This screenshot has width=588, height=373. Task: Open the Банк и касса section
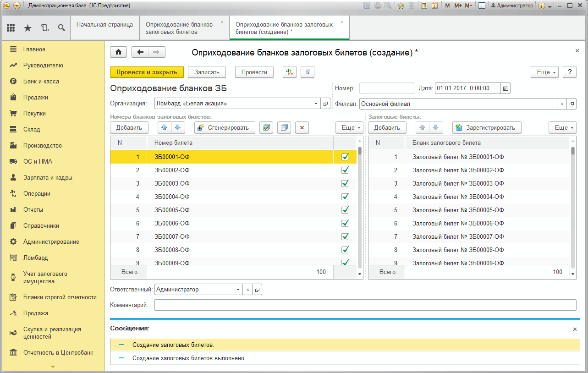(41, 81)
